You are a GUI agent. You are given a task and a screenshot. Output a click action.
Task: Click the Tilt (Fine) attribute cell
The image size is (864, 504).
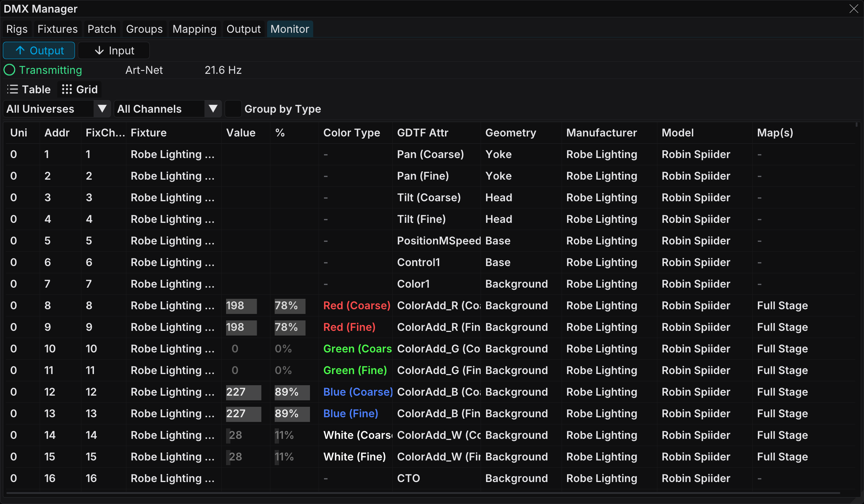(x=421, y=219)
